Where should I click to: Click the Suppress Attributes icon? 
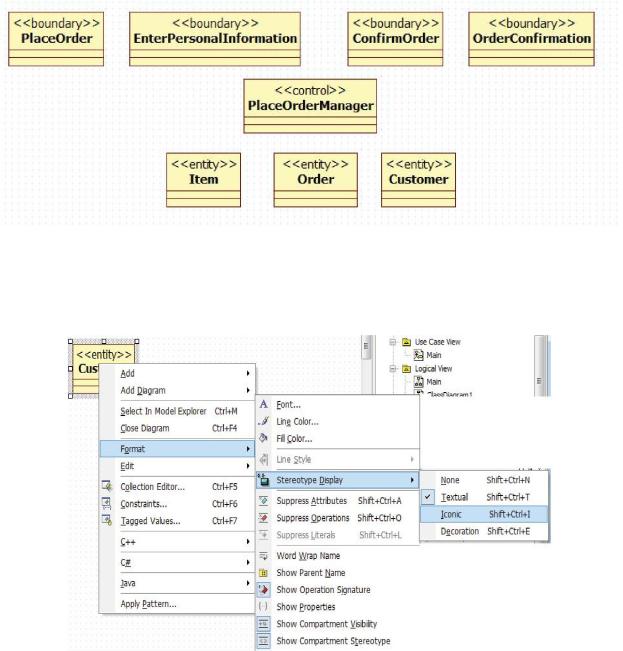click(x=264, y=501)
